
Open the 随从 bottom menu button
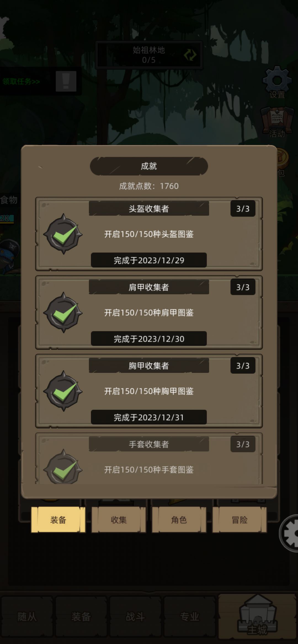(27, 617)
